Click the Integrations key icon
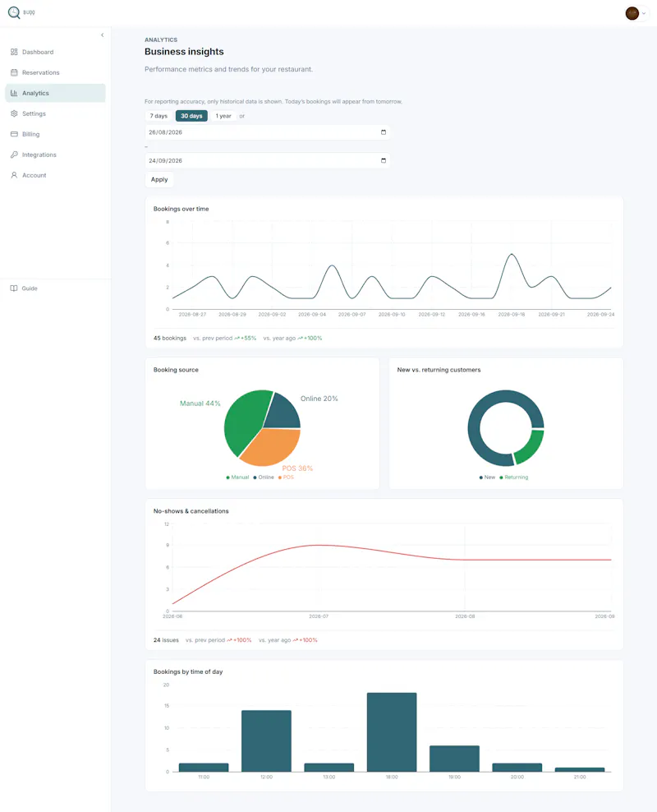657x812 pixels. point(14,155)
